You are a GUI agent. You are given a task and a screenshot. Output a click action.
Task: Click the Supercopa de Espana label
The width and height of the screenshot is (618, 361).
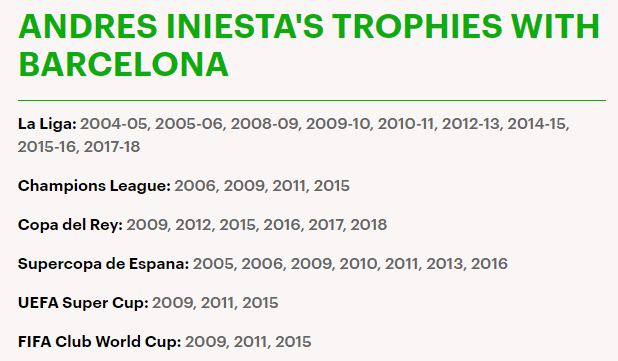click(104, 264)
